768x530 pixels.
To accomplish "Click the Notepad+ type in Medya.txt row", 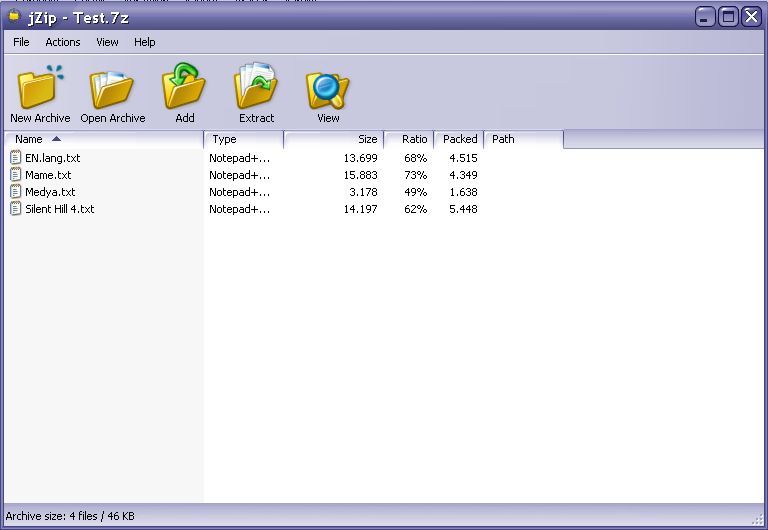I will (x=240, y=192).
